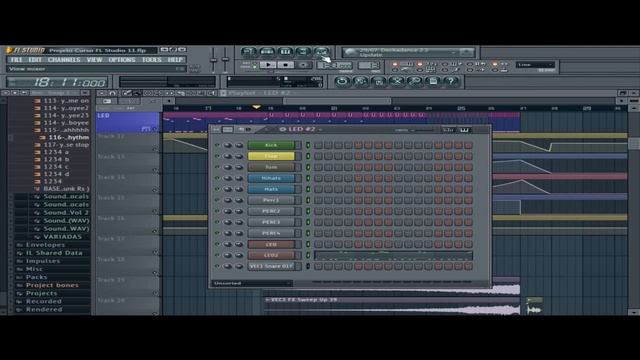Click the save project round icon
The height and width of the screenshot is (360, 640).
[x=360, y=81]
